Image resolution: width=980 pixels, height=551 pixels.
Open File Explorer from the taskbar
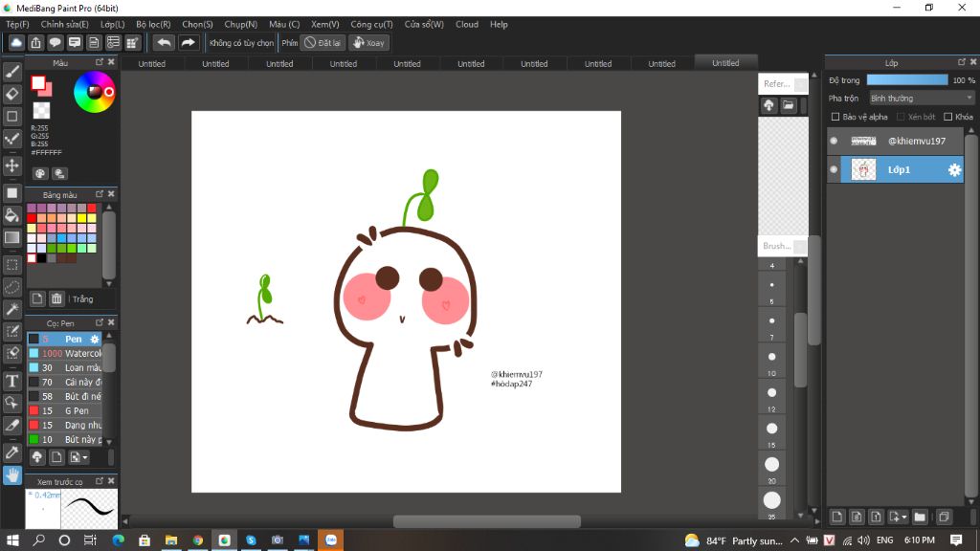170,540
